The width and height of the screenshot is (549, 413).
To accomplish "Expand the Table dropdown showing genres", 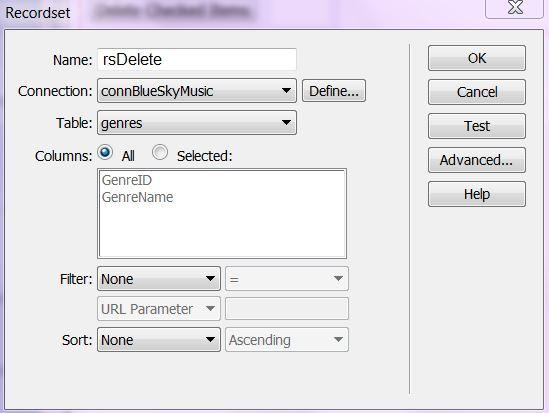I will pyautogui.click(x=197, y=123).
